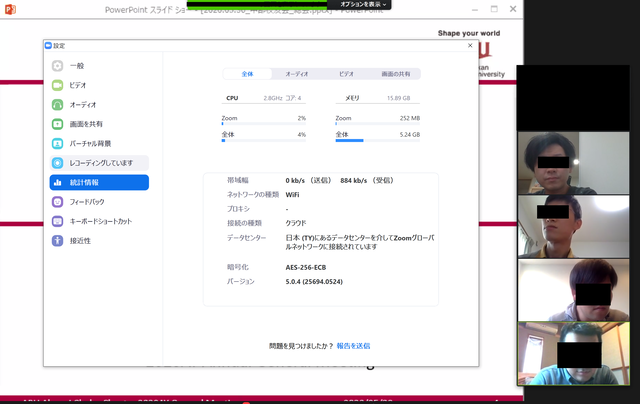Close the PowerPoint slide show window
This screenshot has width=640, height=404.
(513, 9)
